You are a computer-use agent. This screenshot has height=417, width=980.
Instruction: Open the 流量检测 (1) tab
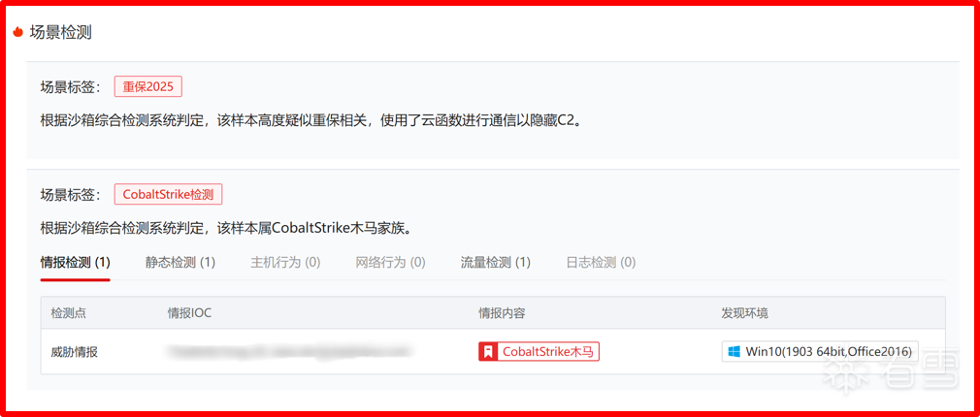pos(496,263)
